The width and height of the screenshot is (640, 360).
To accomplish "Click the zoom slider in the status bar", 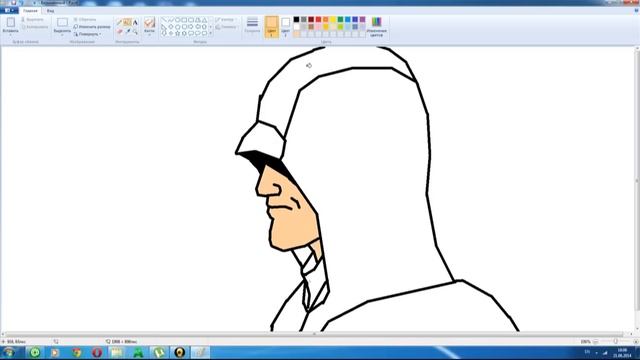I will (x=615, y=341).
